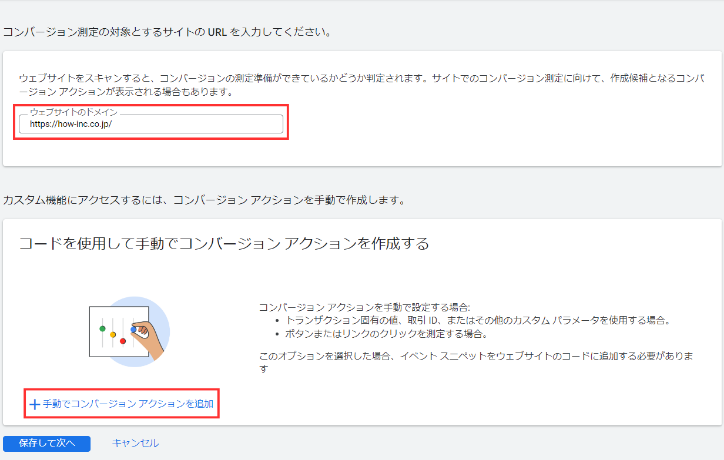Click the website scan description paragraph
Image resolution: width=724 pixels, height=460 pixels.
pos(360,84)
